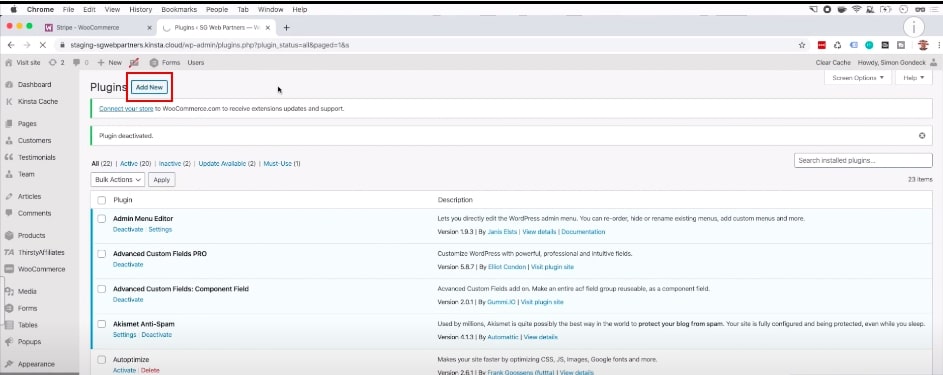Click + New in the admin bar

(109, 62)
